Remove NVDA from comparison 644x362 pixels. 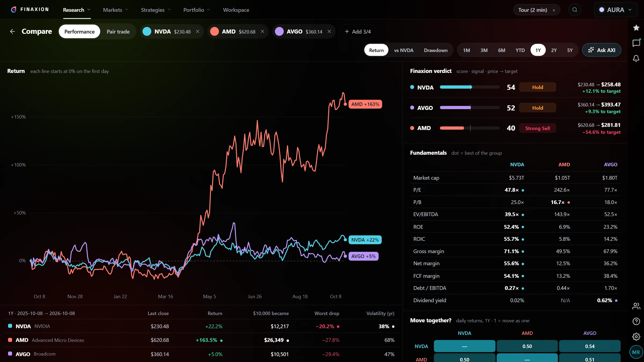[x=197, y=32]
